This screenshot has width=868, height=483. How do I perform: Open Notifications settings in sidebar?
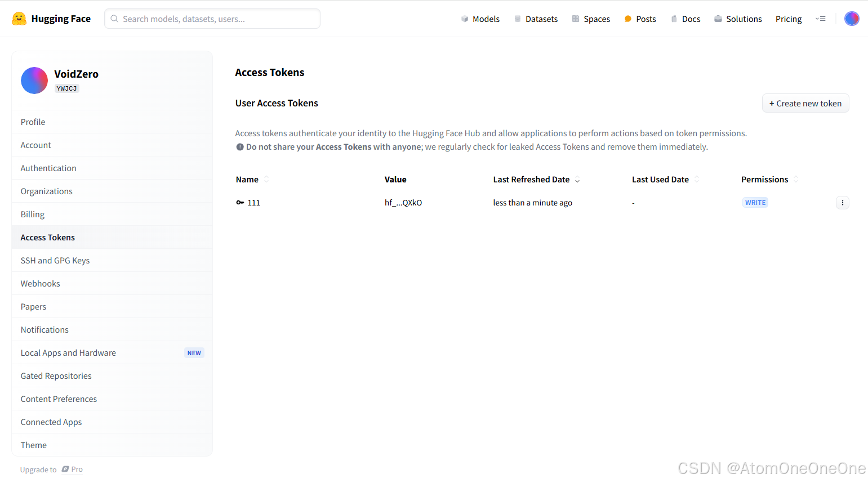tap(112, 329)
